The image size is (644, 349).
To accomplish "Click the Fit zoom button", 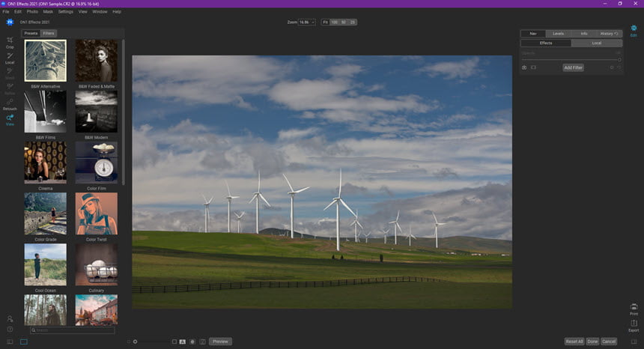I will click(325, 22).
